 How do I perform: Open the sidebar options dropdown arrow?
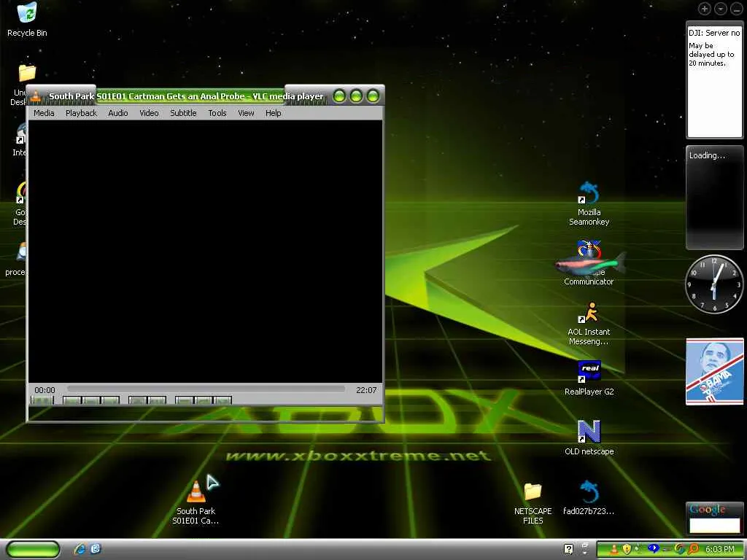pyautogui.click(x=720, y=9)
